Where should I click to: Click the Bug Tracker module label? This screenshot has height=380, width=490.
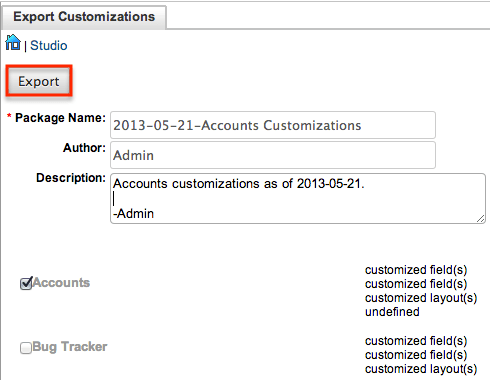(70, 347)
